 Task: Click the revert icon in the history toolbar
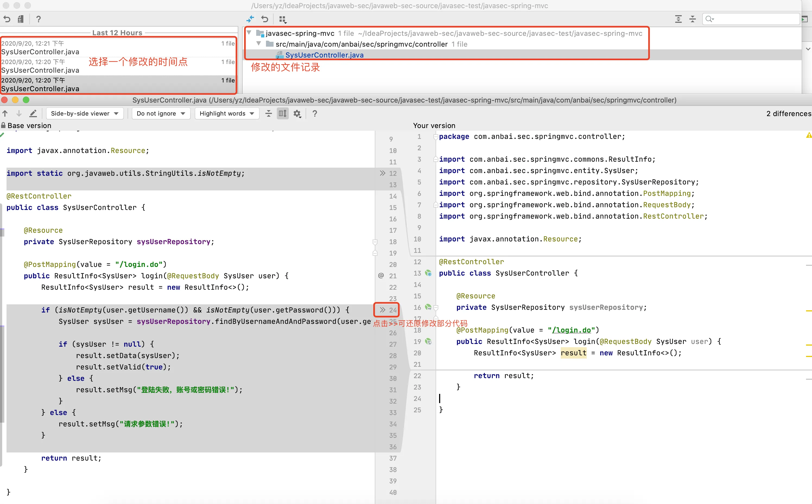tap(7, 19)
